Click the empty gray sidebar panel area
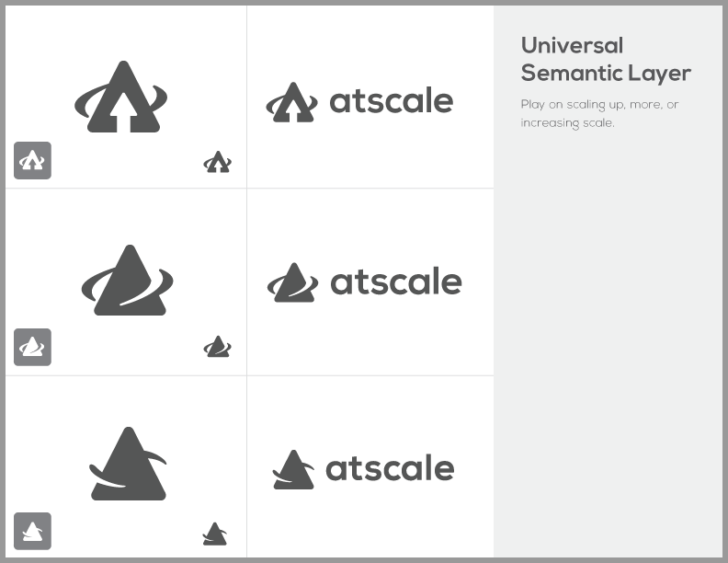This screenshot has height=563, width=728. pos(608,344)
